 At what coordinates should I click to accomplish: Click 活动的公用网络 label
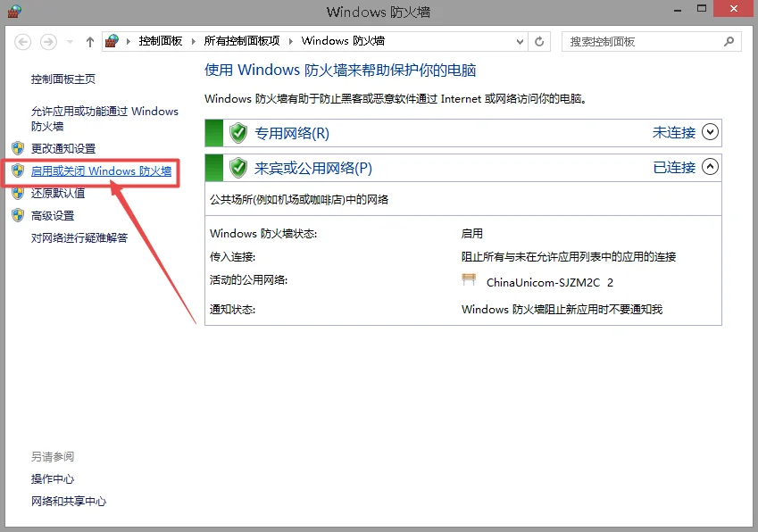tap(248, 280)
